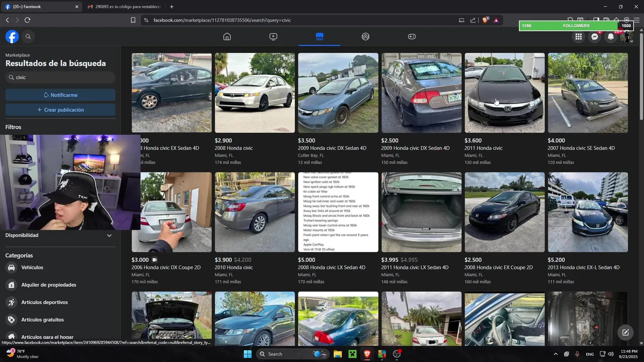Screen dimensions: 644x362
Task: Click the volume speaker tray icon
Action: click(x=611, y=354)
